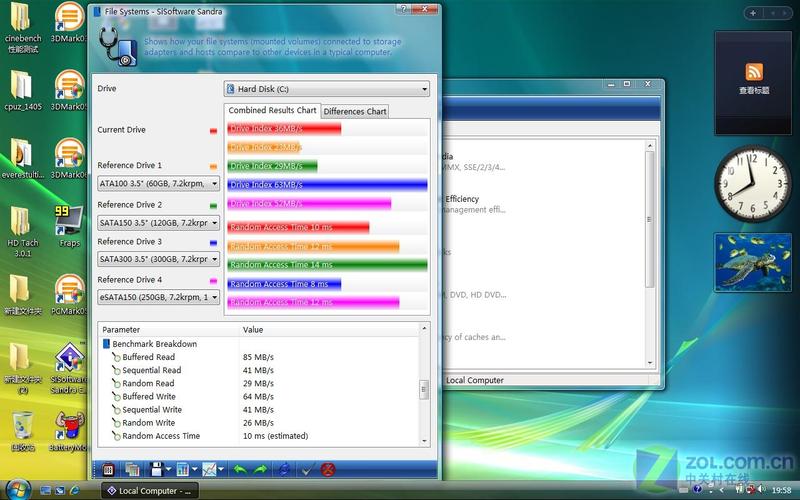Refresh results with the blue arrows icon
The height and width of the screenshot is (500, 800).
pyautogui.click(x=284, y=469)
